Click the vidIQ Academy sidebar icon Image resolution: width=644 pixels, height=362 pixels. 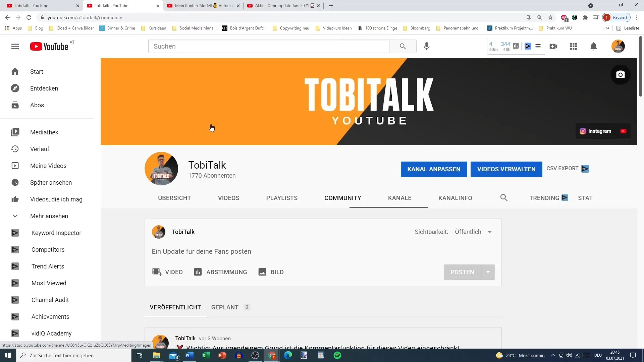pos(15,333)
